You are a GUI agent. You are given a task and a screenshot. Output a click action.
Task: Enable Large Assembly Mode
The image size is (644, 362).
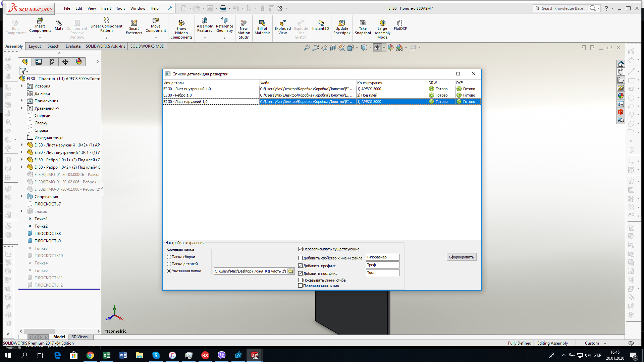382,29
